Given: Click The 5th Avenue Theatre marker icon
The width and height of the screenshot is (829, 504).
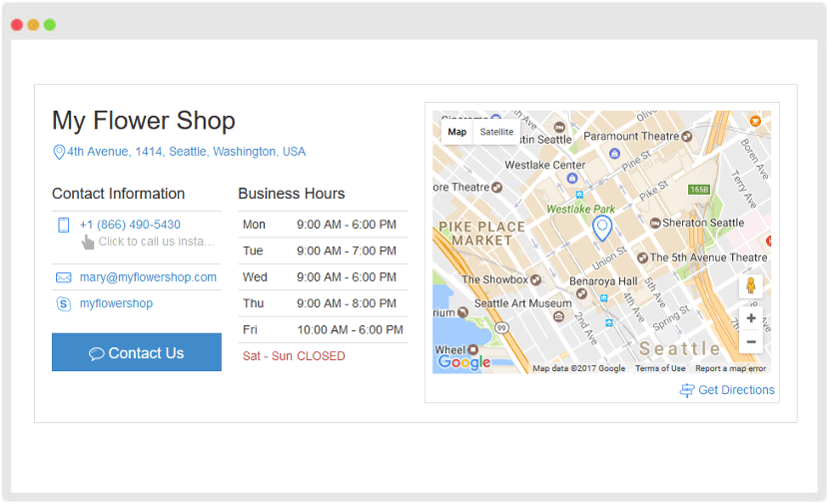Looking at the screenshot, I should 643,257.
